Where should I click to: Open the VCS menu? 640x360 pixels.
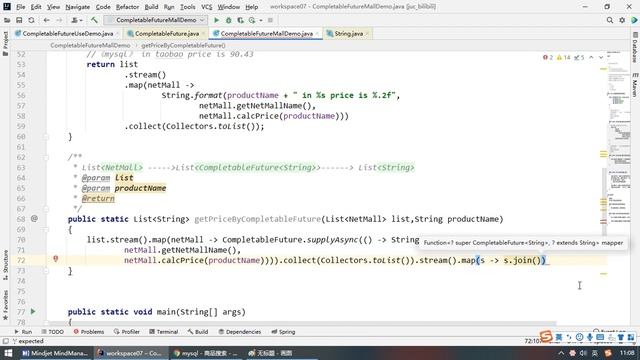[207, 7]
